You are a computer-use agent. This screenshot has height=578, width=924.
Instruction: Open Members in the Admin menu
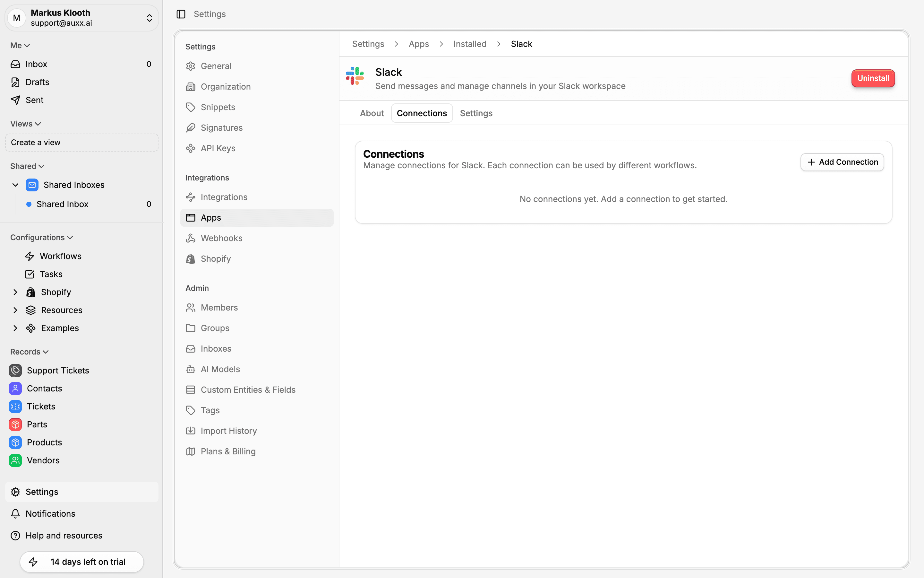257,308
